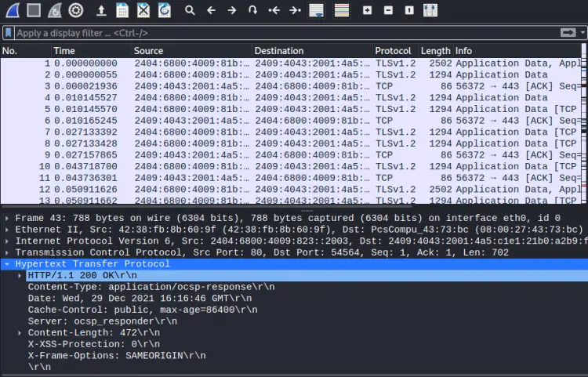Click the packet list vertical scrollbar
Image resolution: width=588 pixels, height=377 pixels.
584,124
